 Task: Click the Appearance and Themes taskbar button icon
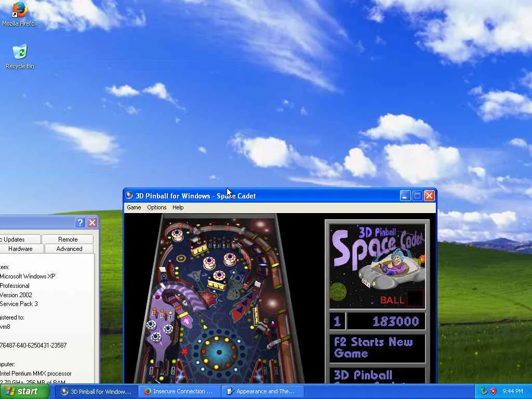(230, 391)
